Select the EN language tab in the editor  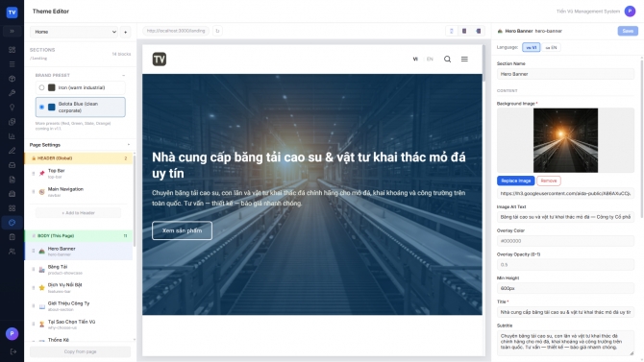click(551, 48)
